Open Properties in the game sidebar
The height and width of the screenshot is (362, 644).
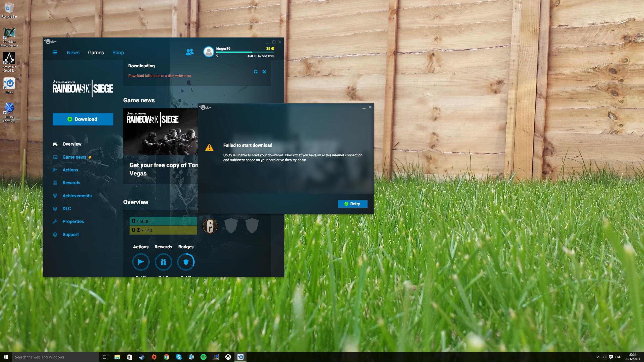[73, 221]
